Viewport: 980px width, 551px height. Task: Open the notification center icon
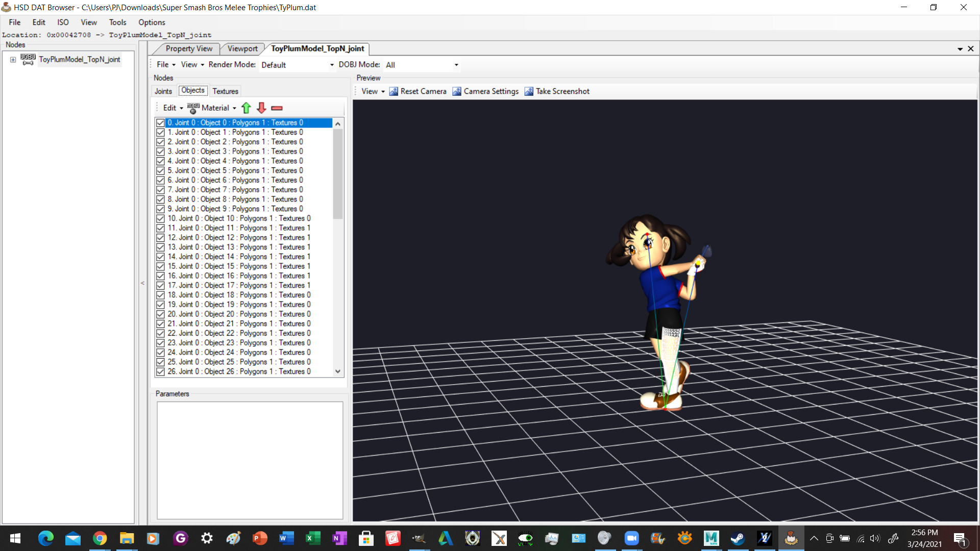coord(960,539)
